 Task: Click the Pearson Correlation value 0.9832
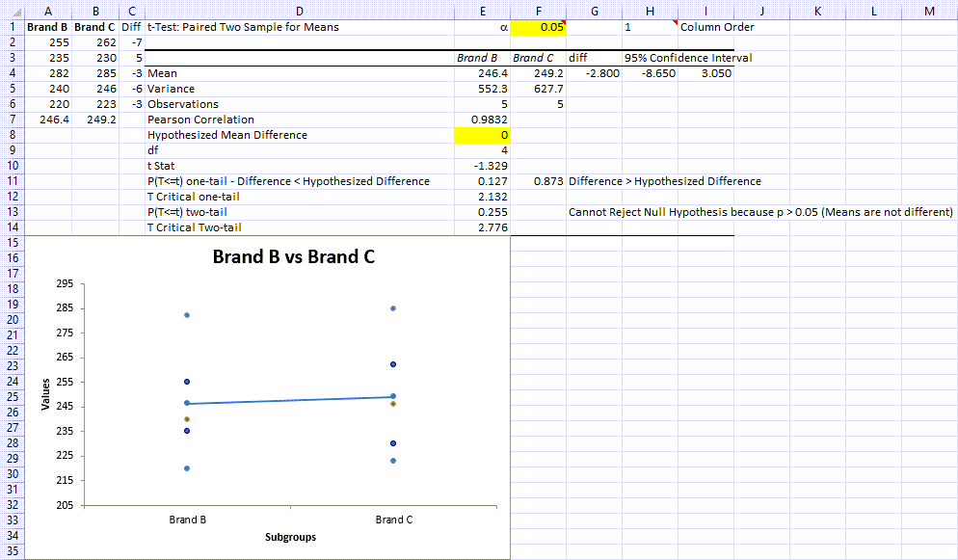(x=482, y=120)
